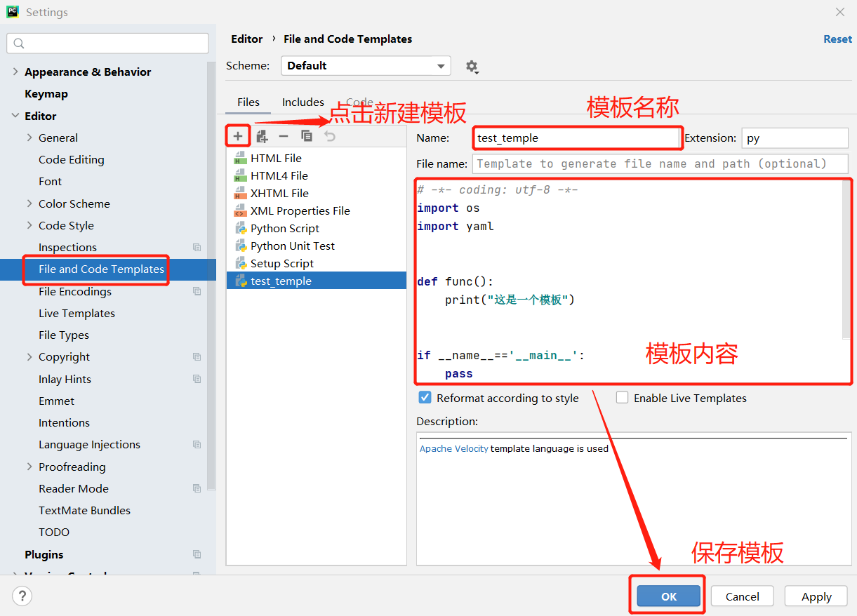Click the template Name field

tap(578, 138)
